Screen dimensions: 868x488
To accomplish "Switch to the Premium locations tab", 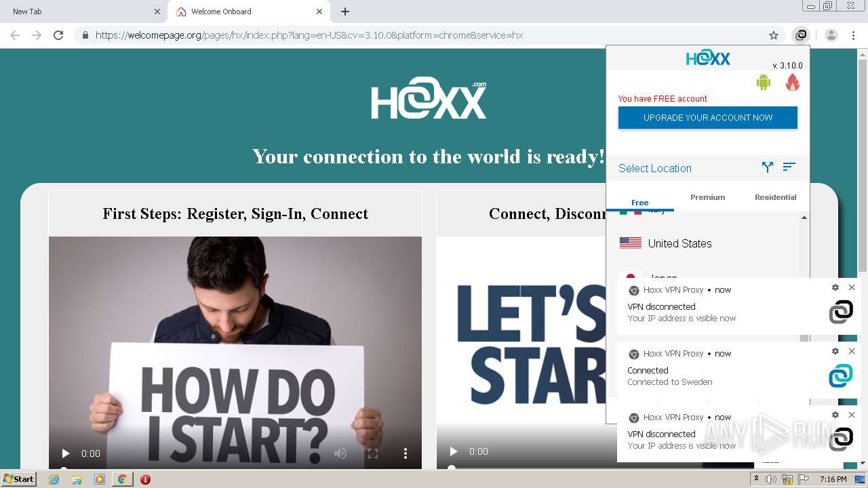I will click(x=708, y=197).
